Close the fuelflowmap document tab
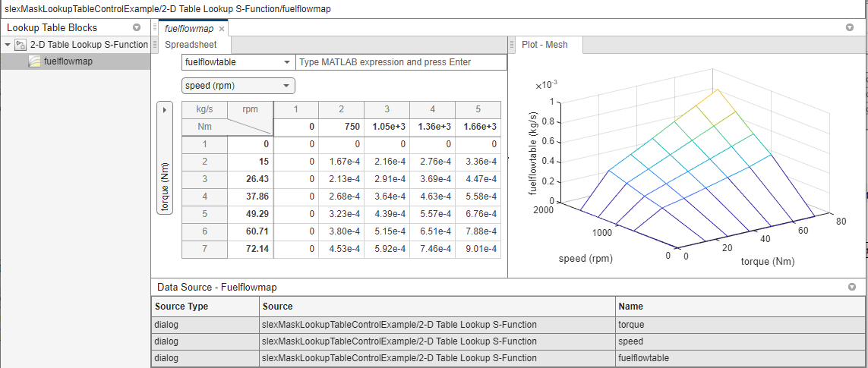This screenshot has width=868, height=368. 222,29
